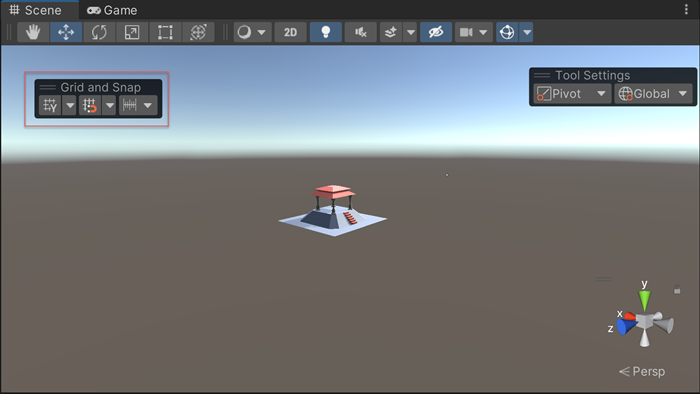Open the Scene view more options menu
This screenshot has width=700, height=394.
(686, 9)
